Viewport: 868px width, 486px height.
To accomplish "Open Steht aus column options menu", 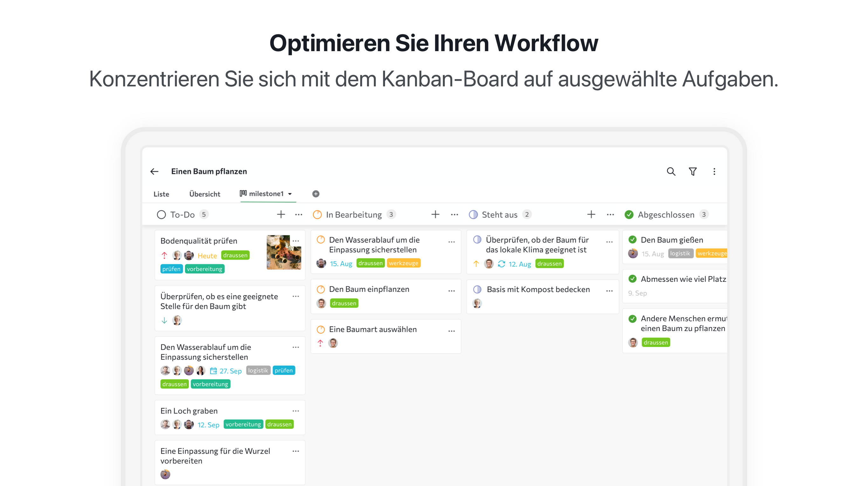I will (x=610, y=214).
